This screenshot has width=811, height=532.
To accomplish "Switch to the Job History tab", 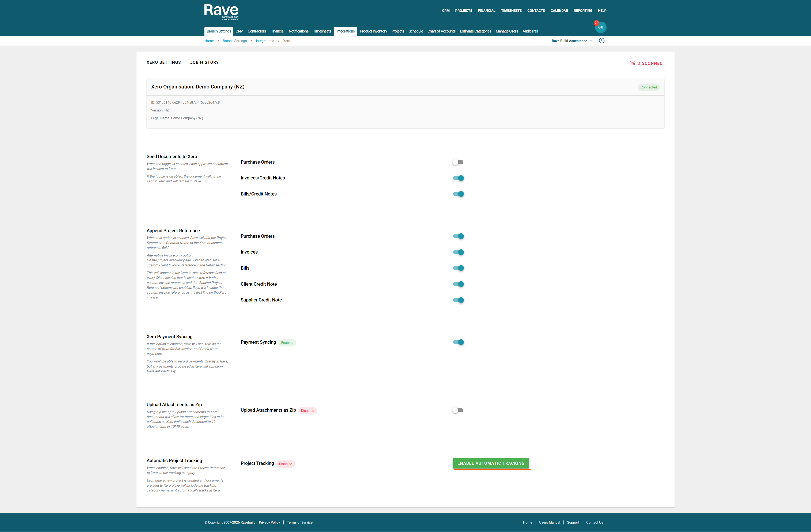I will 204,62.
